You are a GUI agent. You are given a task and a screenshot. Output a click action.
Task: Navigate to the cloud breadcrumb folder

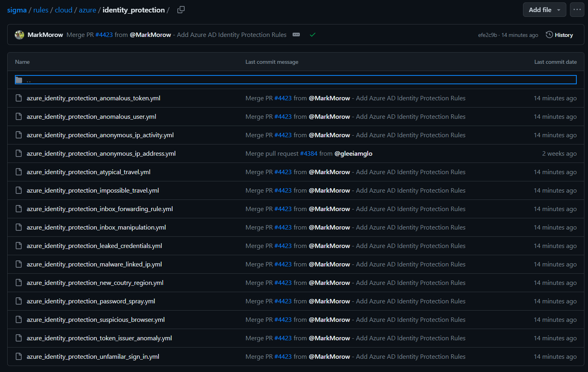pos(64,10)
